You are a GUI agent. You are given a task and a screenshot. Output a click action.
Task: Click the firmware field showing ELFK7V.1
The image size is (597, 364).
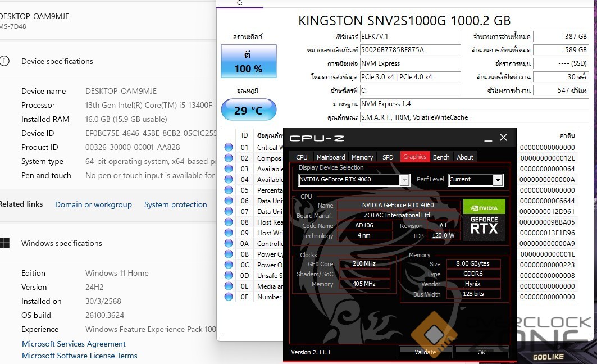click(x=409, y=37)
